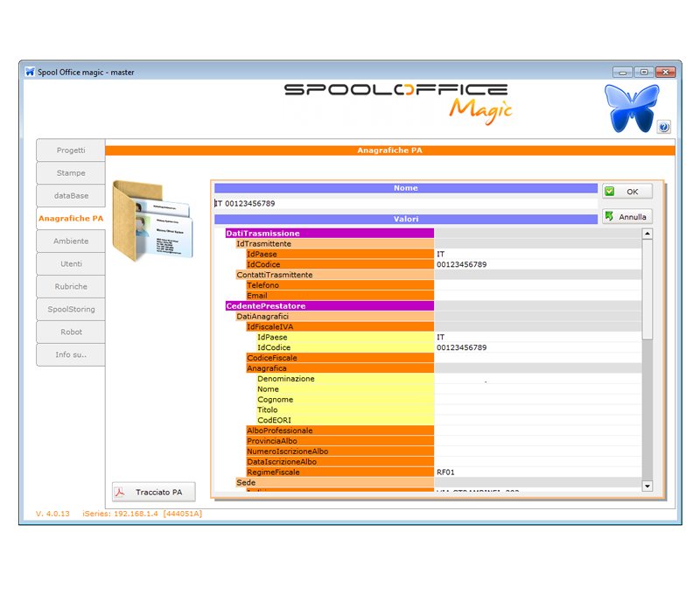Click the Anagrafiche PA orange header
Screen dimensions: 700x595
(389, 150)
